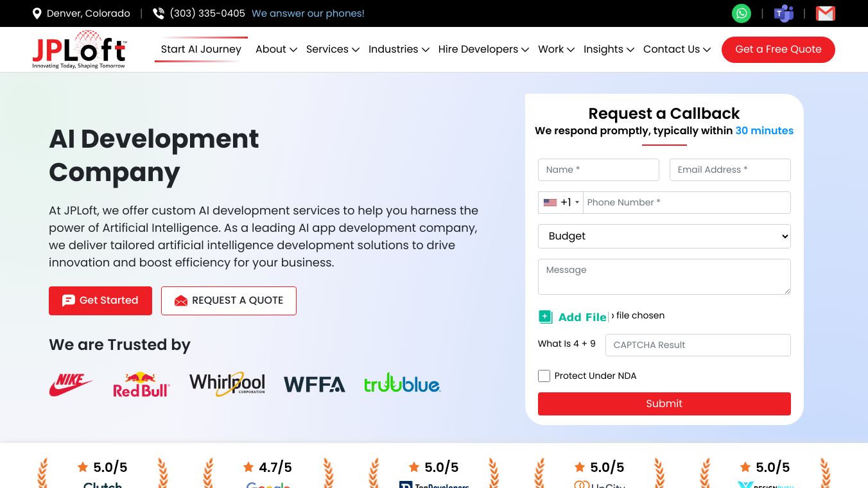Click the Denver, Colorado location text
868x488 pixels.
tap(89, 13)
